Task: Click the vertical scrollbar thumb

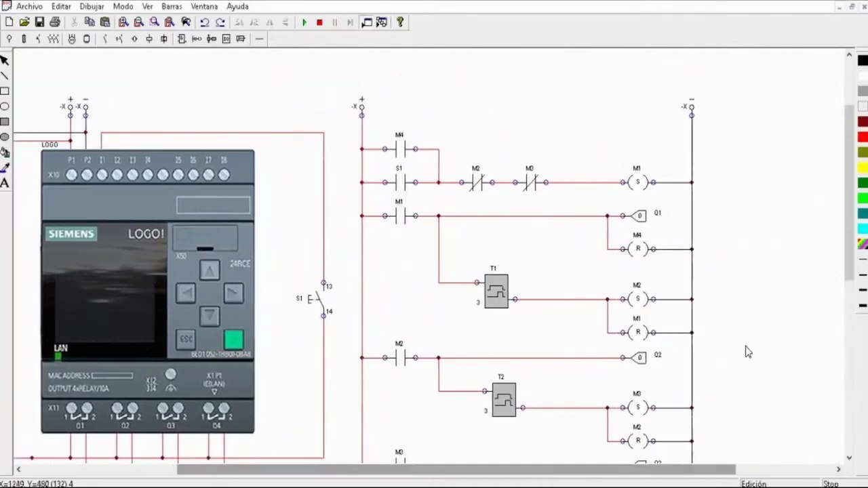Action: click(x=849, y=192)
